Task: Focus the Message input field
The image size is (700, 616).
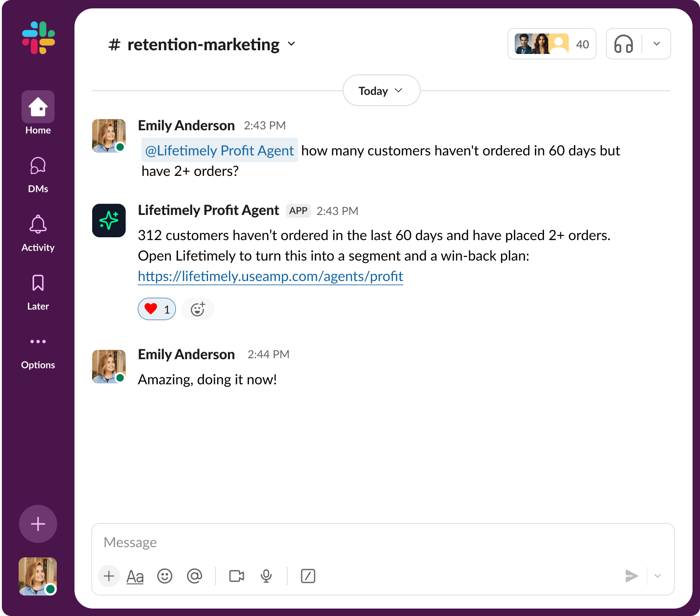Action: pos(383,542)
